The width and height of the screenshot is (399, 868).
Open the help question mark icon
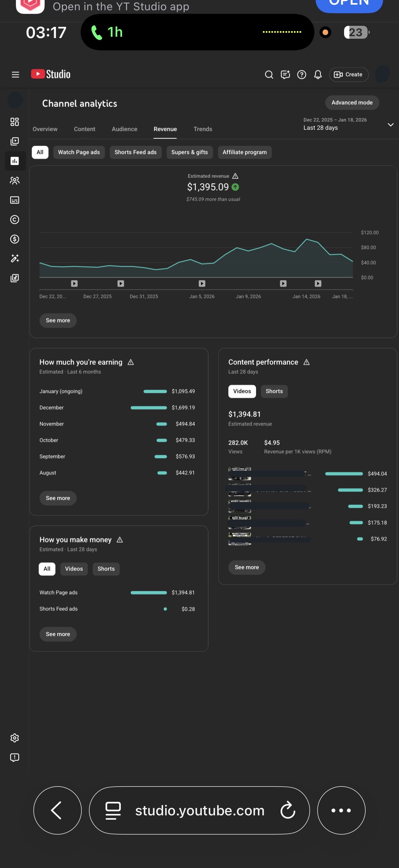(302, 74)
